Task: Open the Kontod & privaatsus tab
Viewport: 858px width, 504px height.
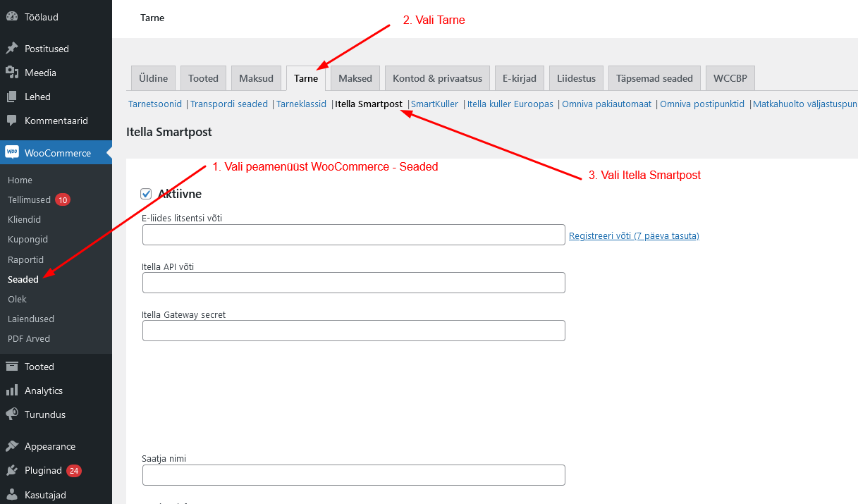Action: (437, 78)
